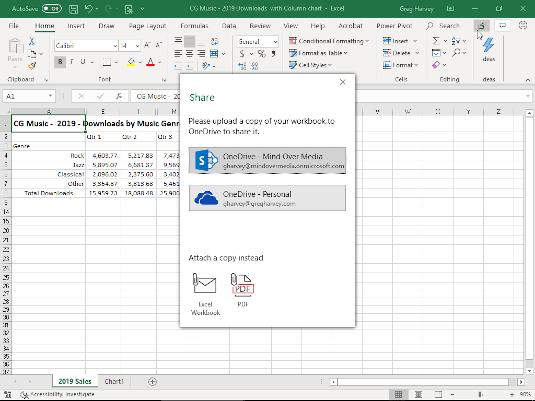
Task: Click the Sort & Filter icon
Action: [x=456, y=41]
